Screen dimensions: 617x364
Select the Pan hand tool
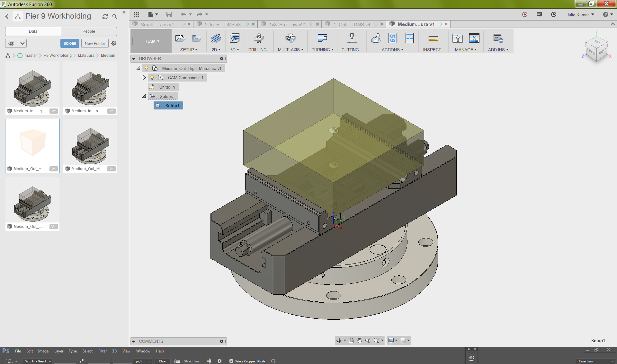[360, 341]
